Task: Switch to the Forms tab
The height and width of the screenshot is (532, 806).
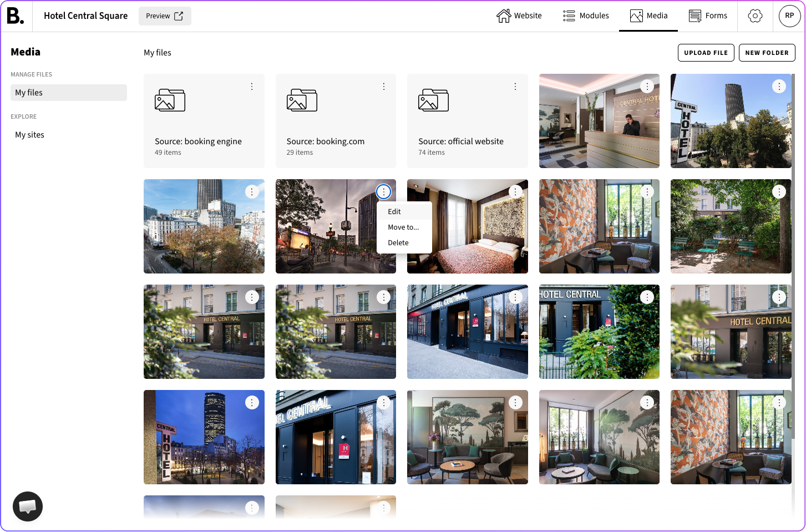Action: 708,16
